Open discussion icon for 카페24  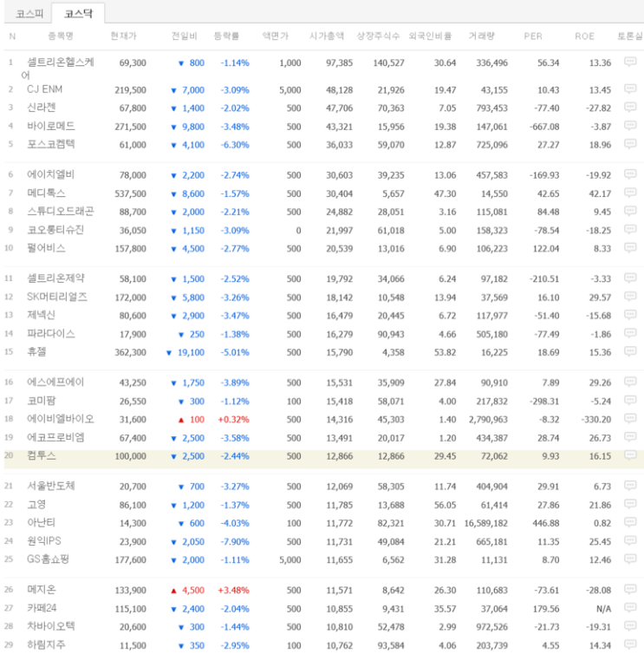click(630, 608)
